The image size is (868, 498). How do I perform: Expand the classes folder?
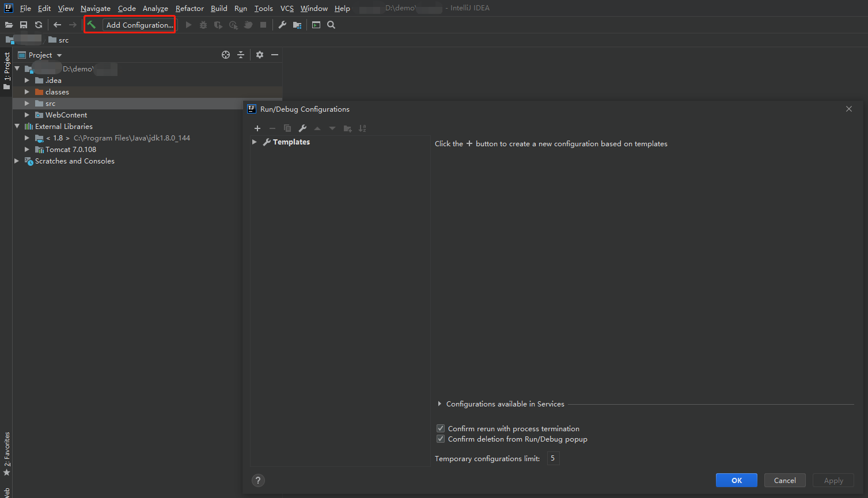click(27, 92)
